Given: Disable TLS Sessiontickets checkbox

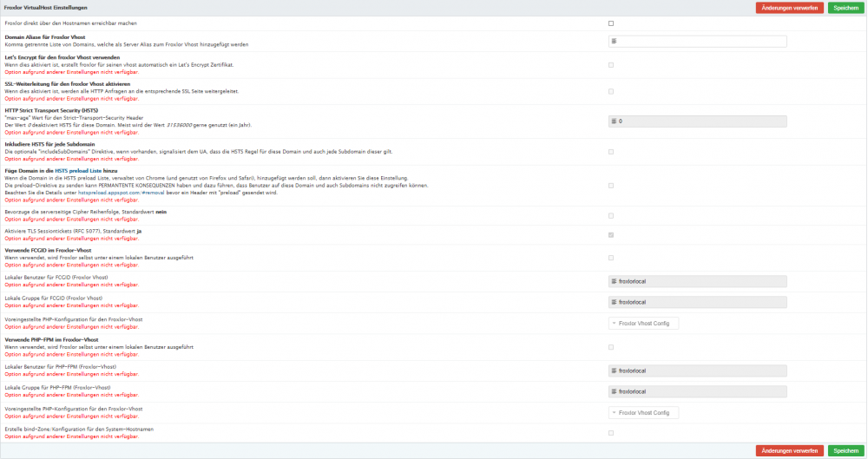Looking at the screenshot, I should click(611, 234).
